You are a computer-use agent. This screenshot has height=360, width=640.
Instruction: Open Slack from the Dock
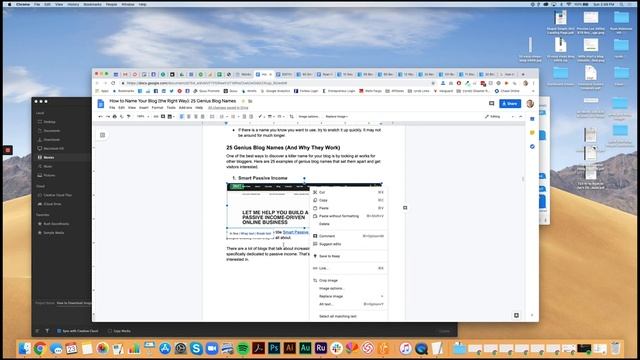click(x=336, y=348)
